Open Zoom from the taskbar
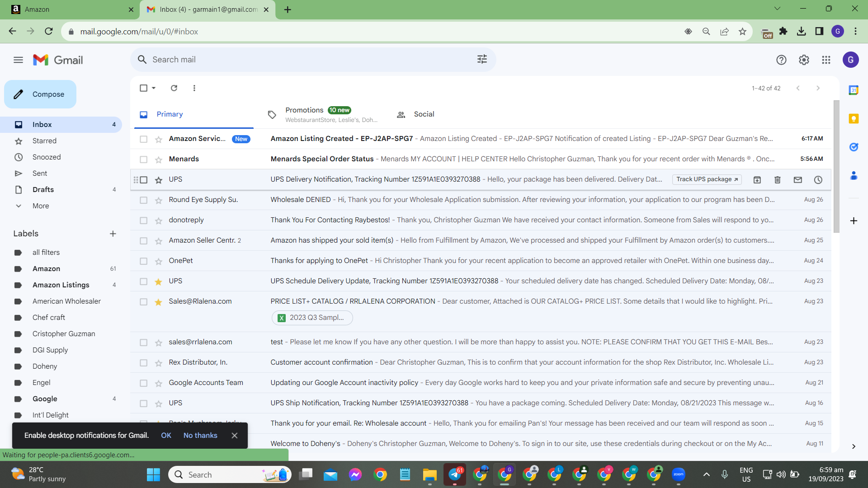868x488 pixels. (679, 474)
